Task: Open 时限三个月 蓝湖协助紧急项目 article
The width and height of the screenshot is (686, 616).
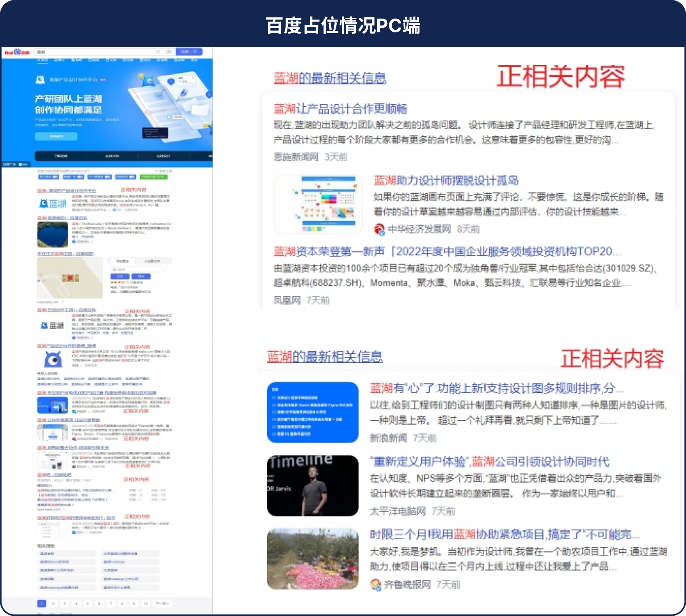Action: (504, 535)
